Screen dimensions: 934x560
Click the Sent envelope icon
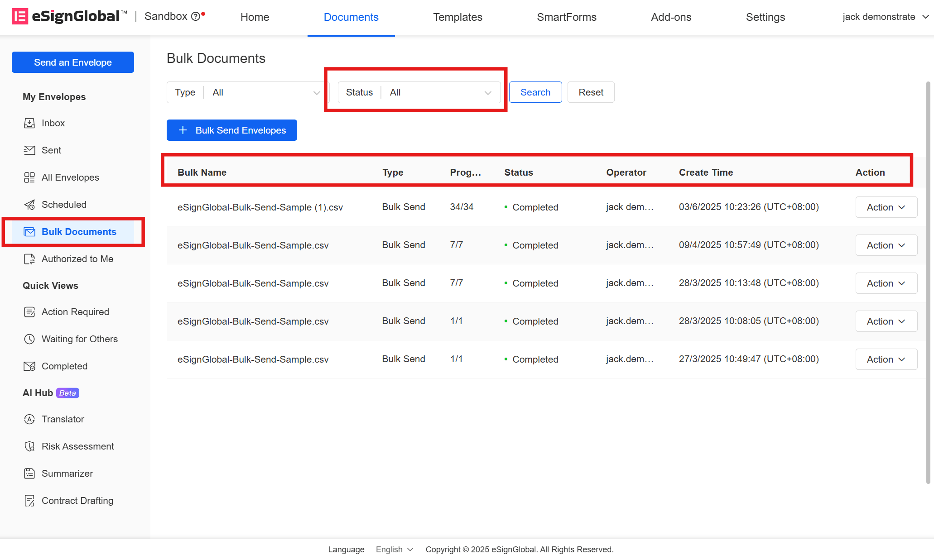tap(29, 150)
